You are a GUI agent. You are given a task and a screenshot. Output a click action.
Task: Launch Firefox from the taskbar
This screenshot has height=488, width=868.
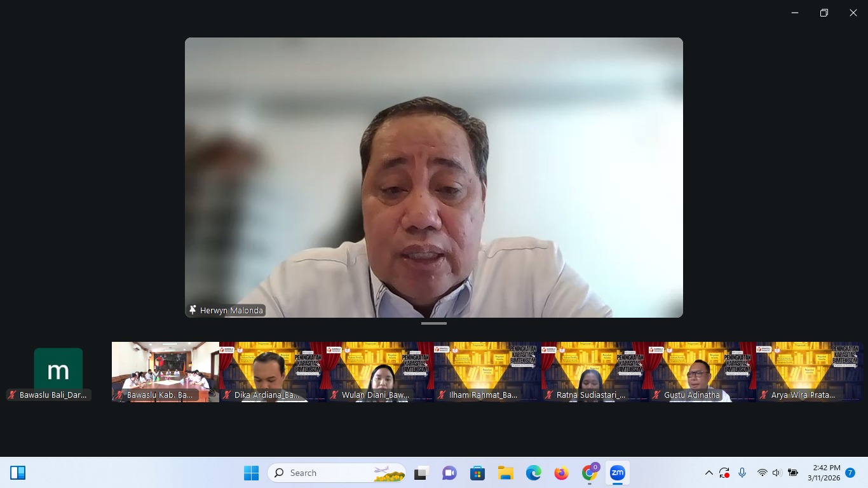click(561, 473)
